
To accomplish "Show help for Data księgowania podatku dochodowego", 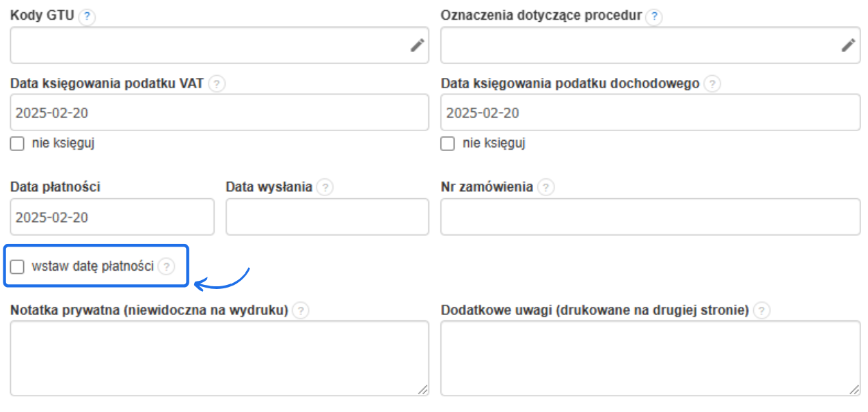I will pyautogui.click(x=712, y=83).
